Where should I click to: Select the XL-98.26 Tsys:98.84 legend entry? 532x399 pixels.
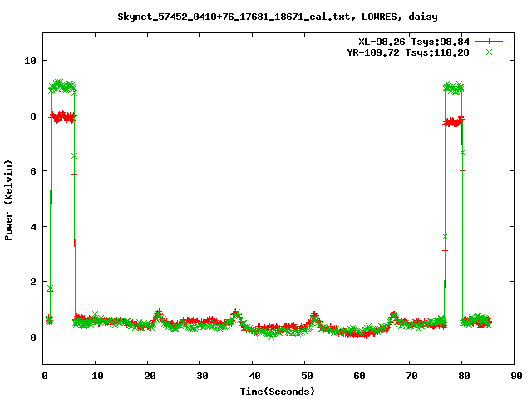[414, 42]
